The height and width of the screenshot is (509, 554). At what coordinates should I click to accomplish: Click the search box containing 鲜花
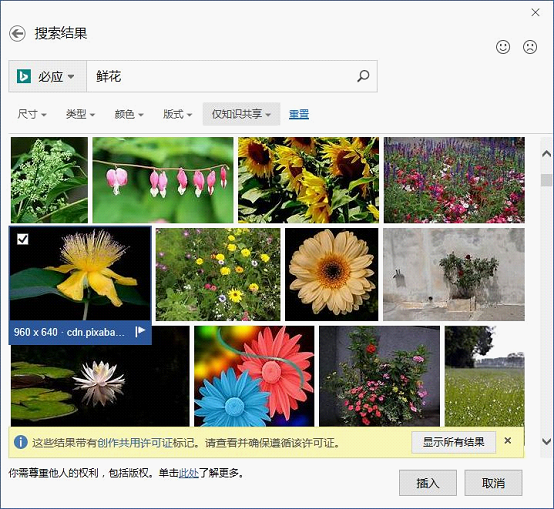[232, 76]
